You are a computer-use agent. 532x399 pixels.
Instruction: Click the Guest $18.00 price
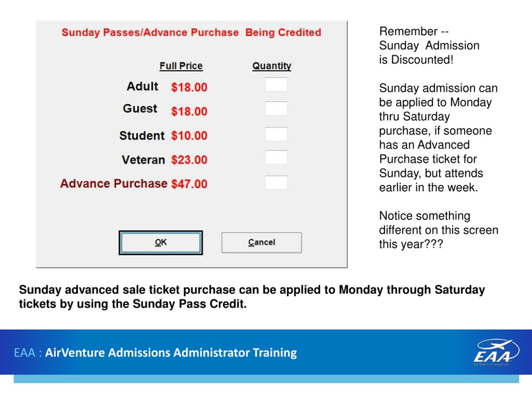pos(189,111)
